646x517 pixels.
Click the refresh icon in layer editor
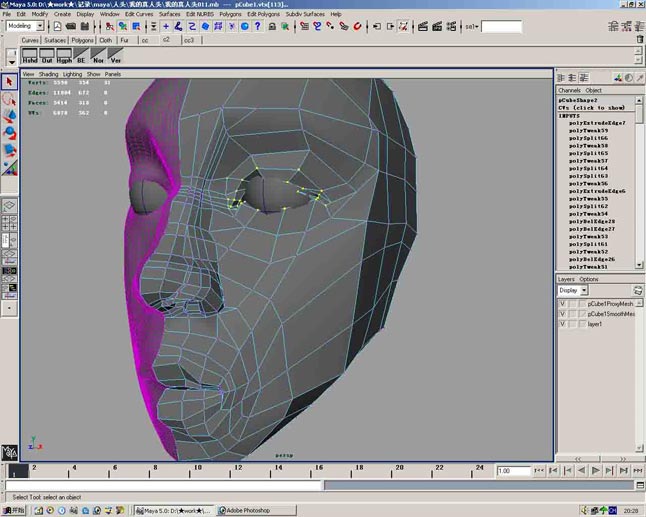(x=638, y=290)
